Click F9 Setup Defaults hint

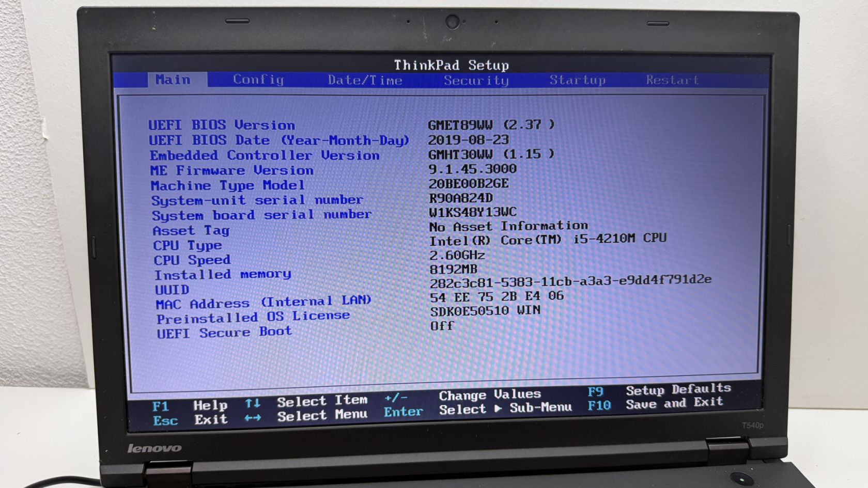point(659,390)
